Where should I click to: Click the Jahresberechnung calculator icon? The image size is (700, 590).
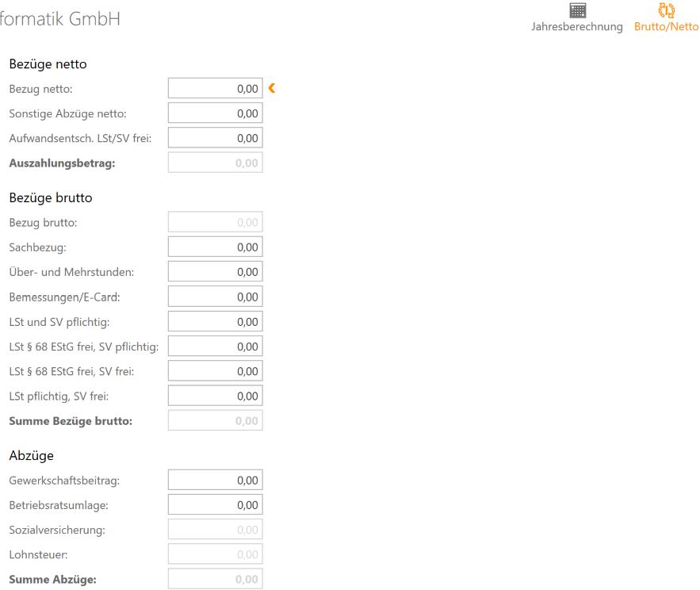click(577, 10)
